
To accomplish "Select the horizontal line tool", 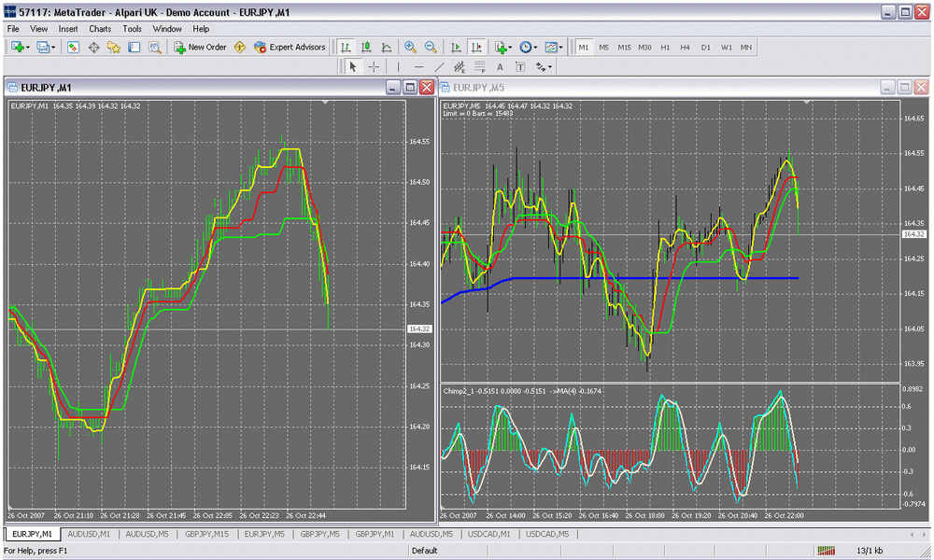I will 418,66.
